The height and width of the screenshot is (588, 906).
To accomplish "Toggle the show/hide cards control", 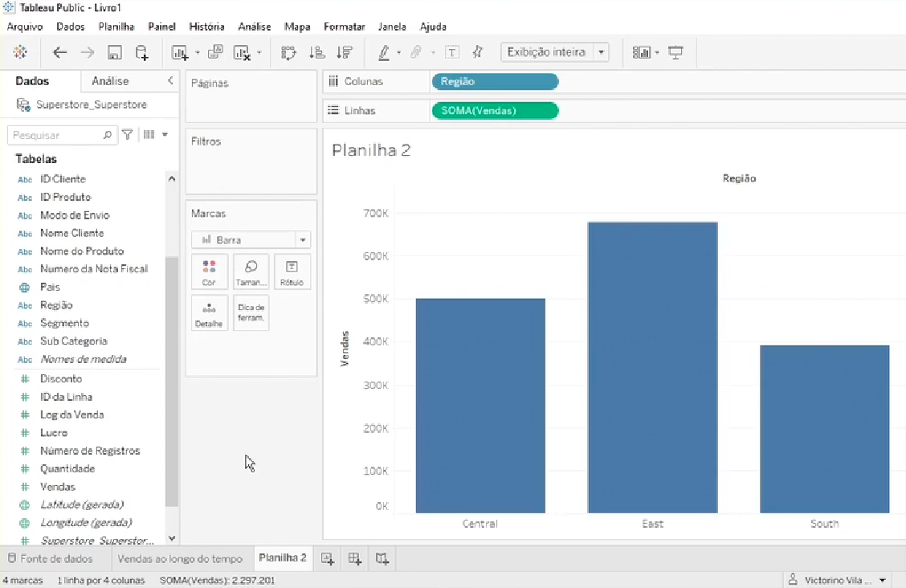I will pos(641,51).
